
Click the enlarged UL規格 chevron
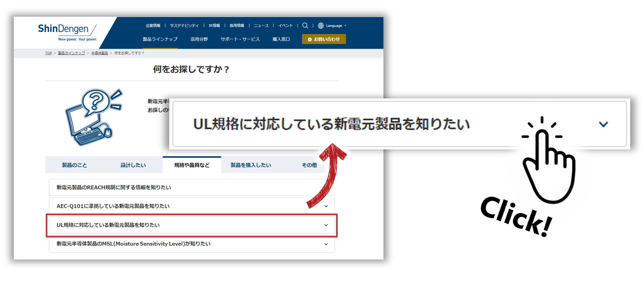pos(603,124)
